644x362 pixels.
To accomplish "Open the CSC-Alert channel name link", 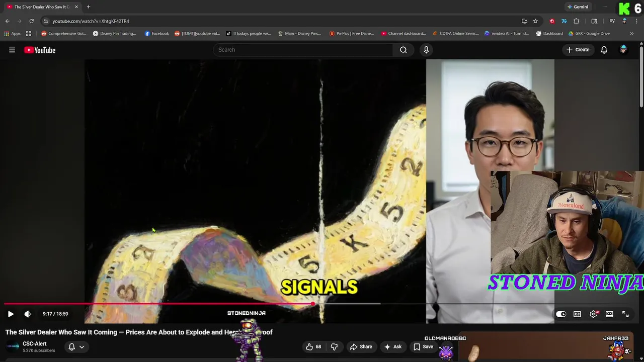I will (35, 344).
